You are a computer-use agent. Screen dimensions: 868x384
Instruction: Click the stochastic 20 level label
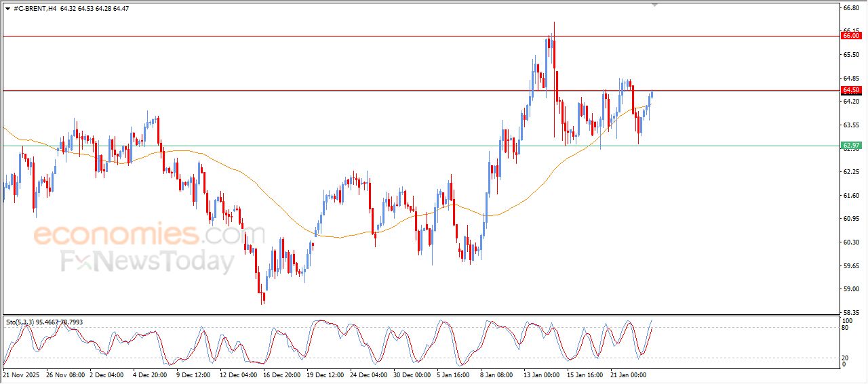[846, 358]
